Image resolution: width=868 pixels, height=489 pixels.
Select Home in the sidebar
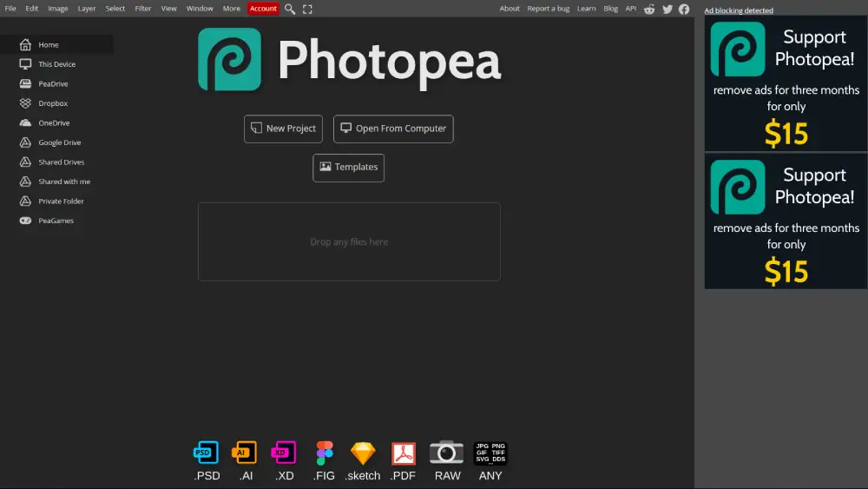click(56, 44)
